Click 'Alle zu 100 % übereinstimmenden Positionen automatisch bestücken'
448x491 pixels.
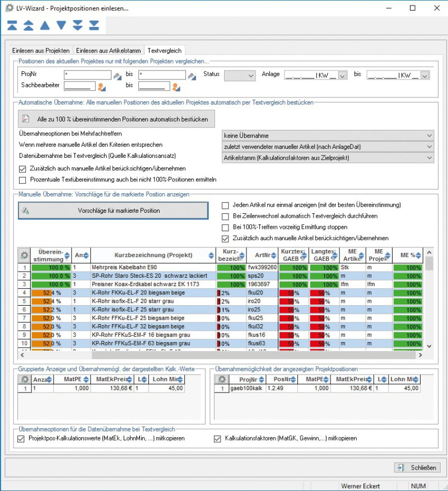click(x=116, y=119)
